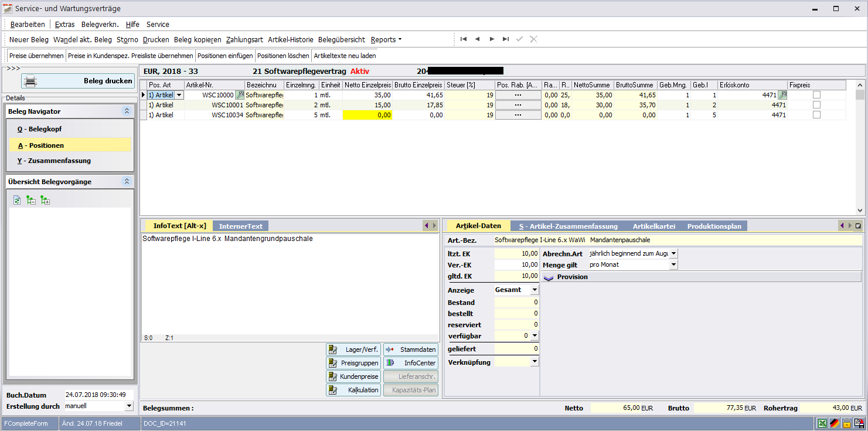Click Preise übernehmen button
868x431 pixels.
coord(36,56)
